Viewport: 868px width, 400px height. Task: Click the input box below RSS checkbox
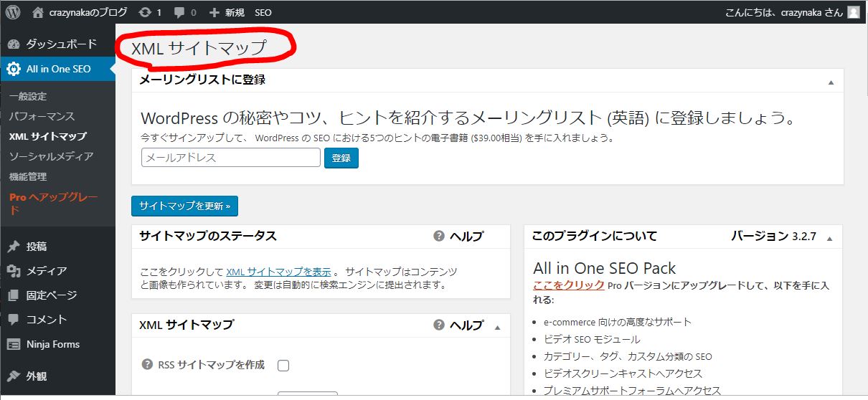tap(307, 395)
